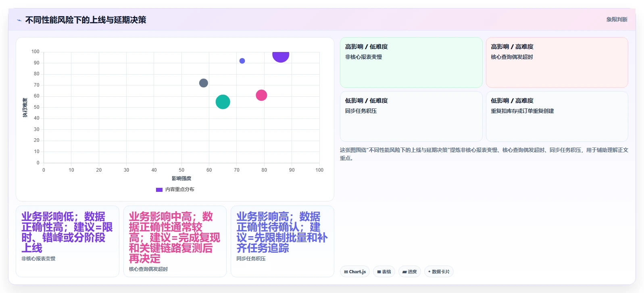Click the teal green bubble on chart
Screen dimensions: 644x293
point(223,102)
